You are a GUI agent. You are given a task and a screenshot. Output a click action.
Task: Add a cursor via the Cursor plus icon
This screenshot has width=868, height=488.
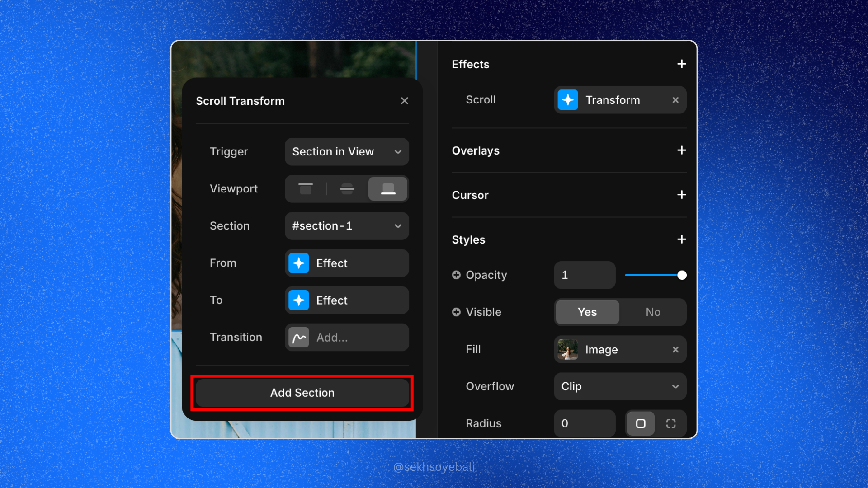(x=681, y=195)
